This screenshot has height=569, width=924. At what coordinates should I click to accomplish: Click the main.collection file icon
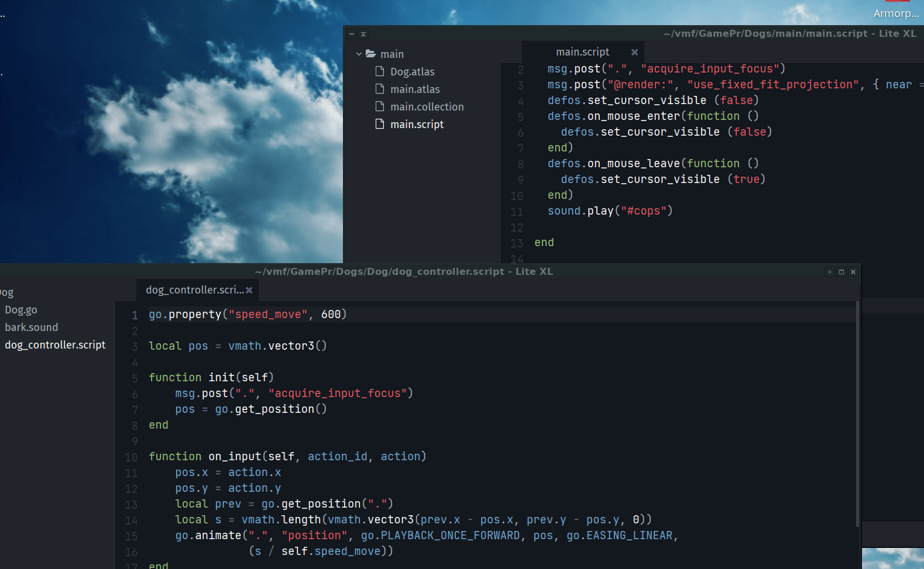380,106
